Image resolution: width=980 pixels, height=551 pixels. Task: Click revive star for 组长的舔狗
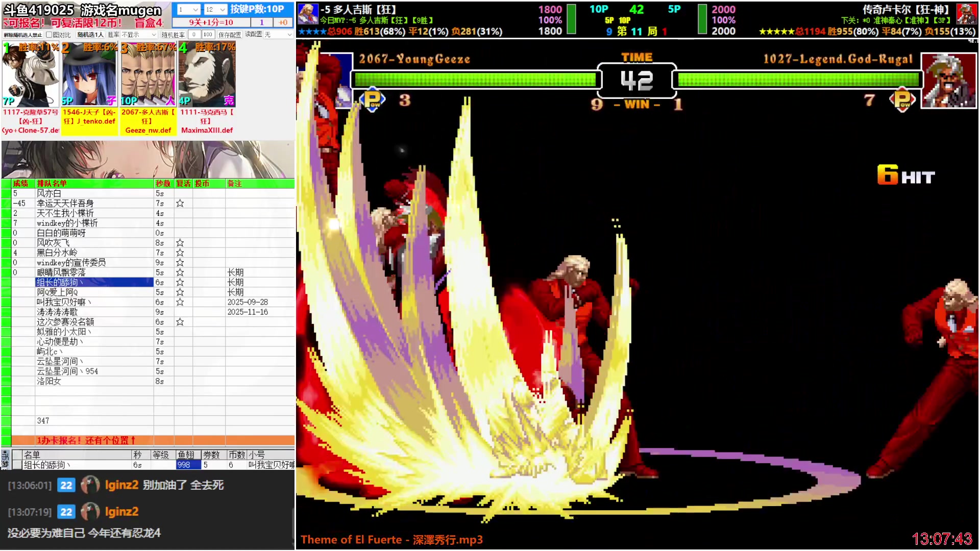(x=180, y=283)
